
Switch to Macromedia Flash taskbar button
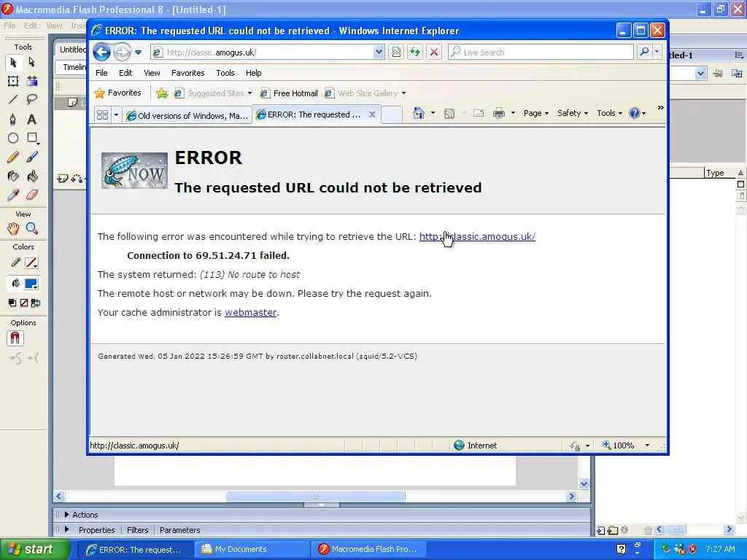click(369, 549)
